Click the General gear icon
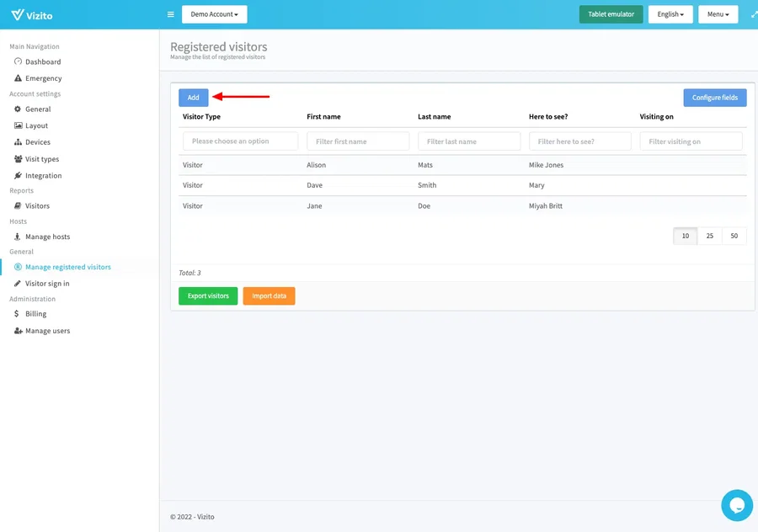Image resolution: width=758 pixels, height=532 pixels. 18,109
